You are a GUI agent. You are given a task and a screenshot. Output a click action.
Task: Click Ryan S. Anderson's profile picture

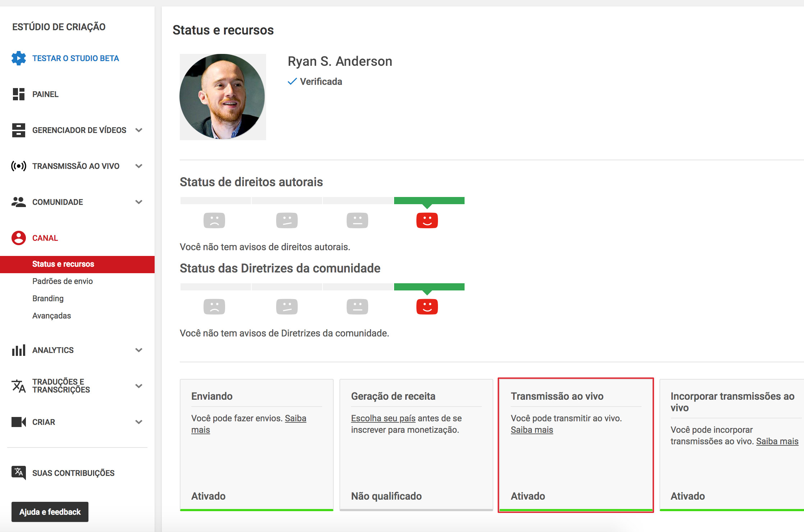click(x=223, y=97)
